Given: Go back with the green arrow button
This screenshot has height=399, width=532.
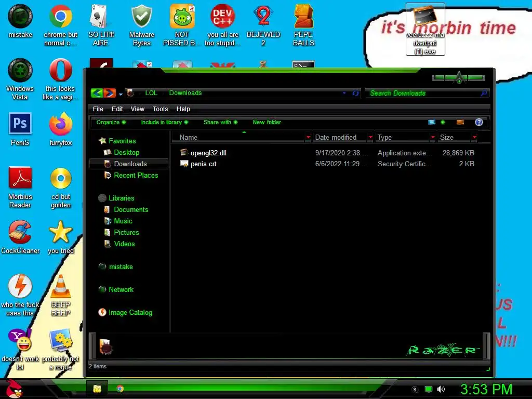Looking at the screenshot, I should pos(97,92).
